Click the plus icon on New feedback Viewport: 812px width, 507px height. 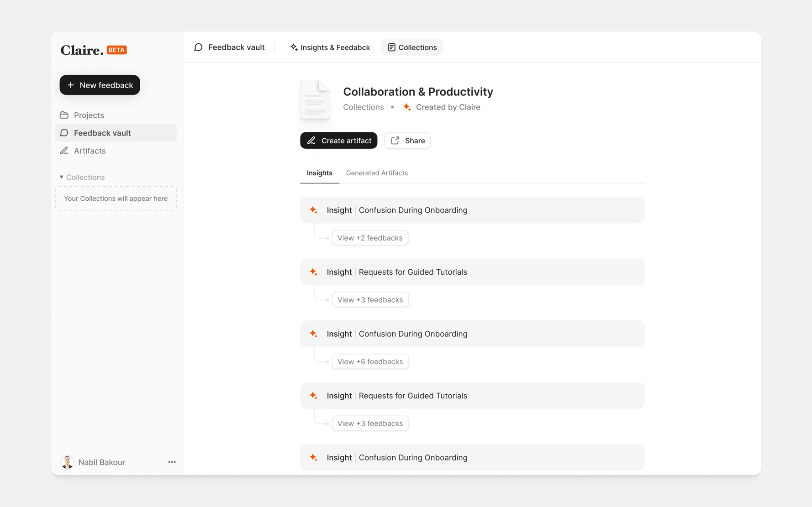(71, 85)
